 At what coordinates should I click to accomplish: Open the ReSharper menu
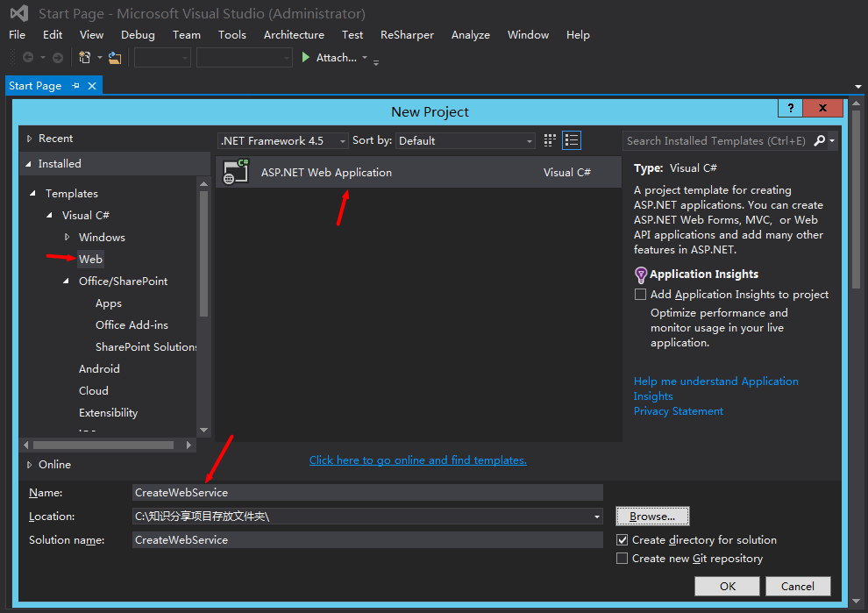pos(407,35)
